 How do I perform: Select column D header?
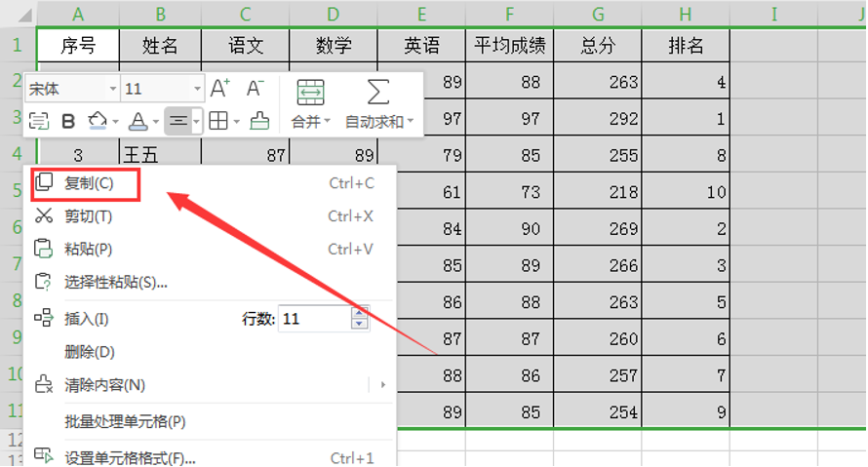pyautogui.click(x=334, y=14)
